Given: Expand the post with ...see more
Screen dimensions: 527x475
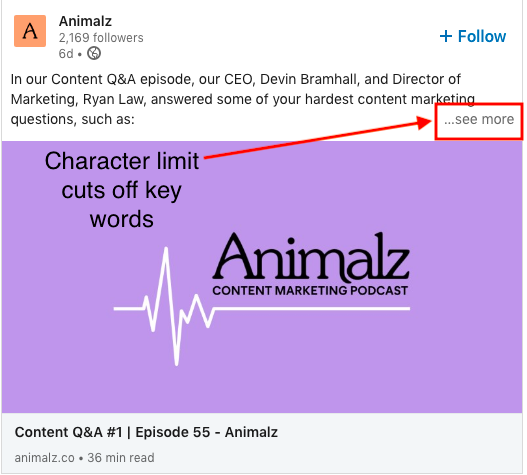Looking at the screenshot, I should pos(479,119).
